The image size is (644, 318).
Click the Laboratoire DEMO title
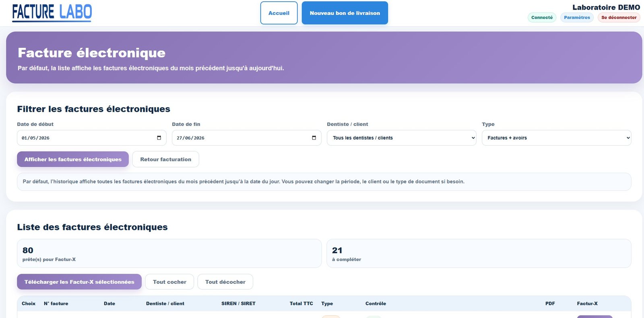(x=606, y=7)
